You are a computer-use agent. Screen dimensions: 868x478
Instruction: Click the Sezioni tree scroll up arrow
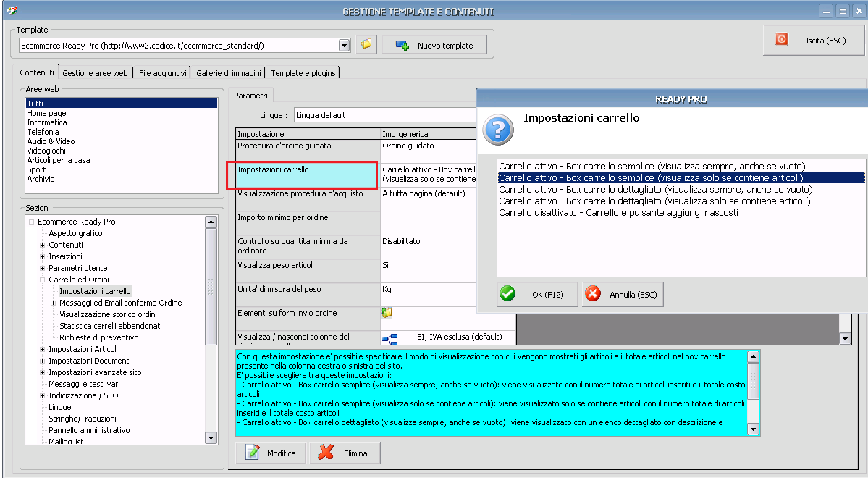211,222
